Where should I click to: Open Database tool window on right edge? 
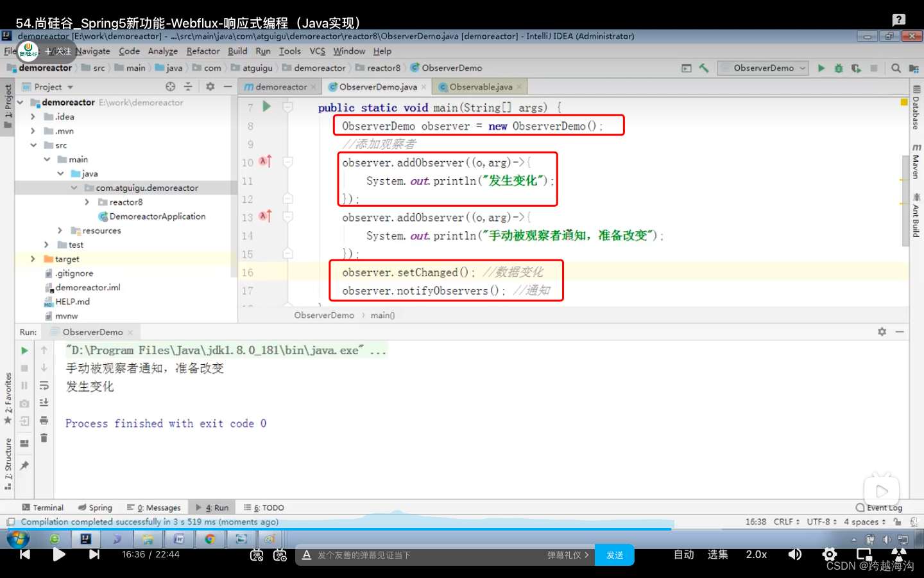click(x=916, y=108)
